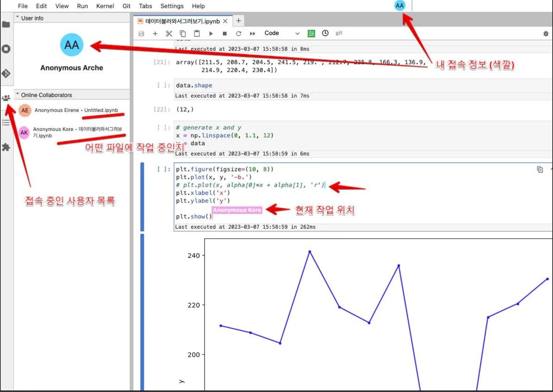This screenshot has height=392, width=553.
Task: Click the plt.xlabel('x') line
Action: tap(203, 193)
